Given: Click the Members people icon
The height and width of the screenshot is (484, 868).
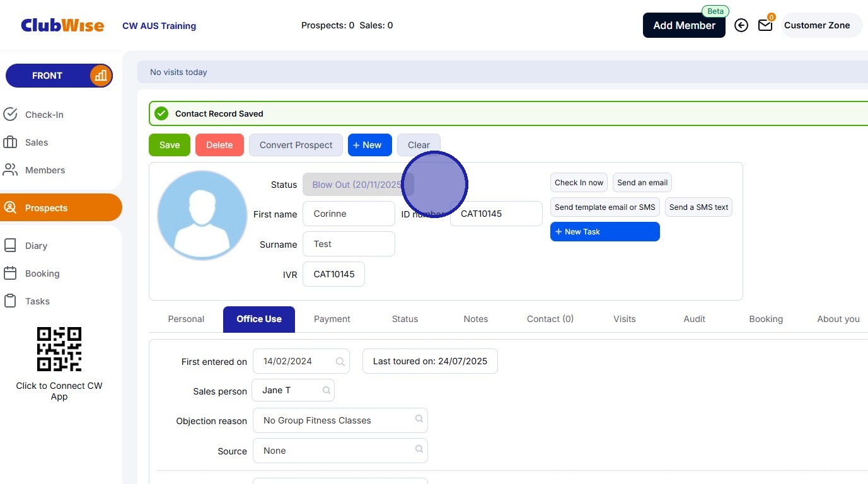Looking at the screenshot, I should (10, 170).
